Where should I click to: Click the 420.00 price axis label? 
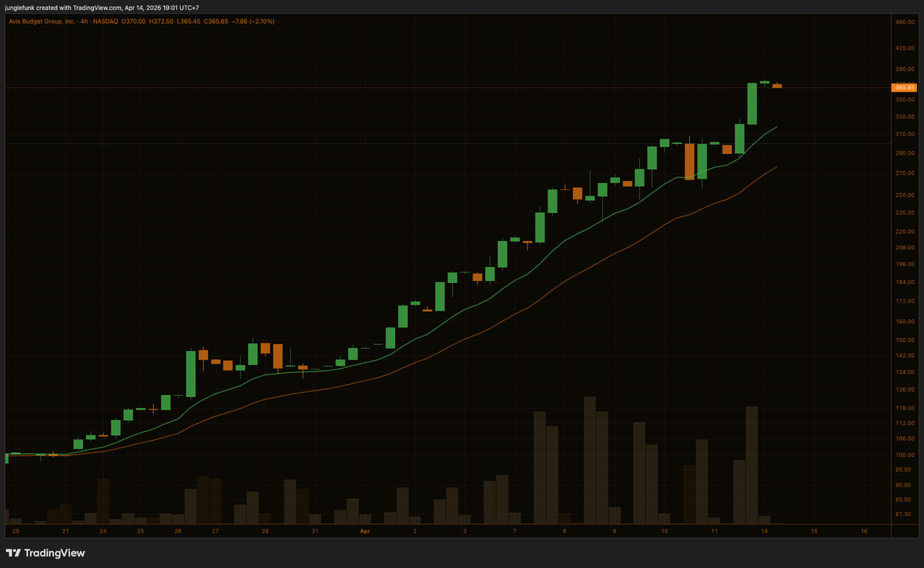[905, 48]
